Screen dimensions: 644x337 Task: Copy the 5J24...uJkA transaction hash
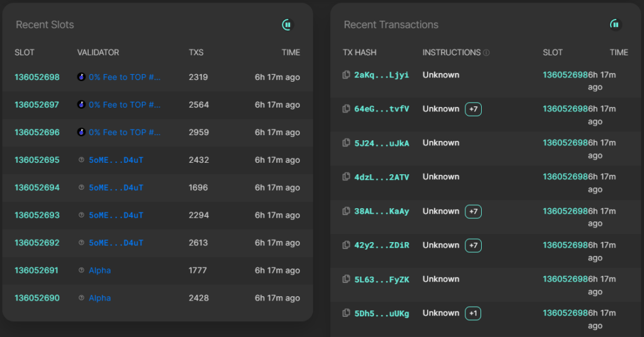pos(346,143)
